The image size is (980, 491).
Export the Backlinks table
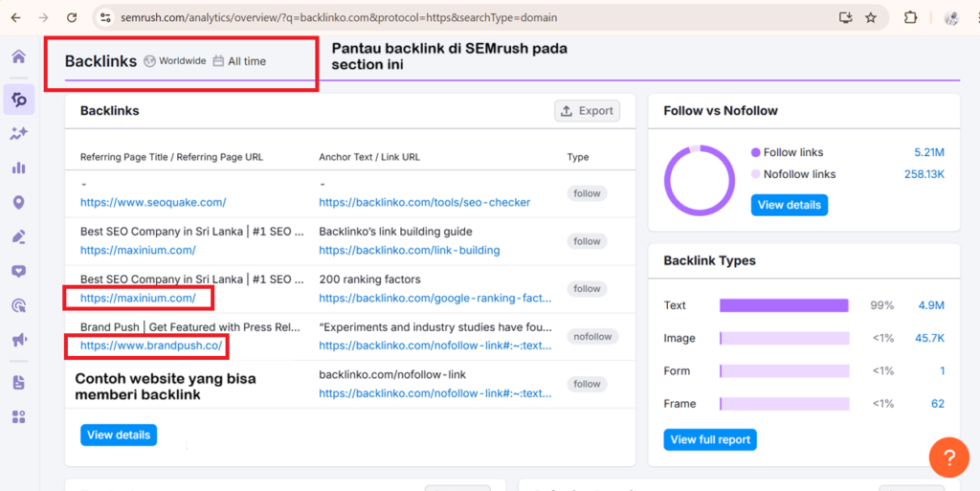point(587,111)
